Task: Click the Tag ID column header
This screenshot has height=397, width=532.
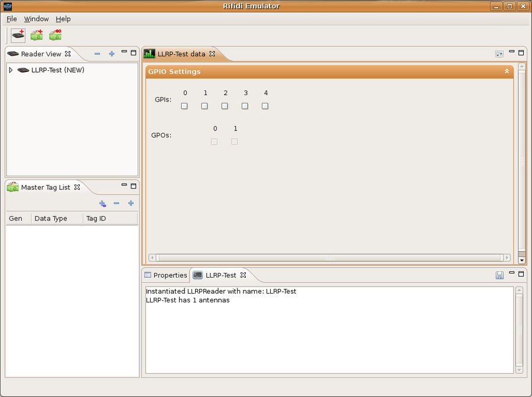Action: click(x=96, y=219)
